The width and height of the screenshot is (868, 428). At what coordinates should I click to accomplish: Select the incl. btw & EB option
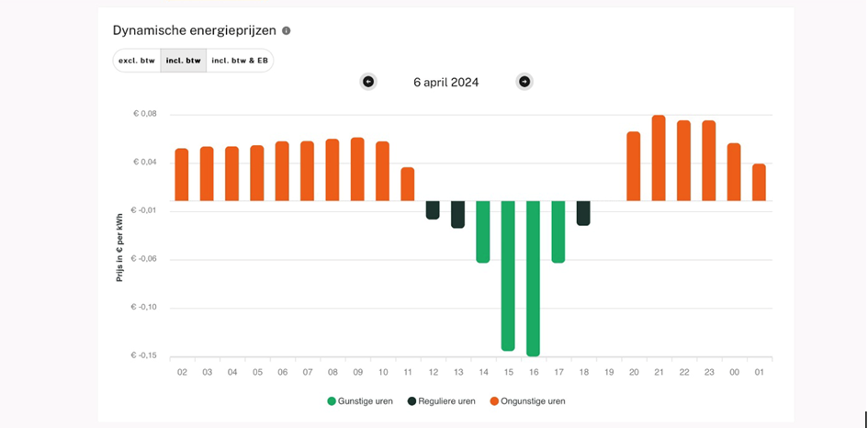pyautogui.click(x=240, y=61)
